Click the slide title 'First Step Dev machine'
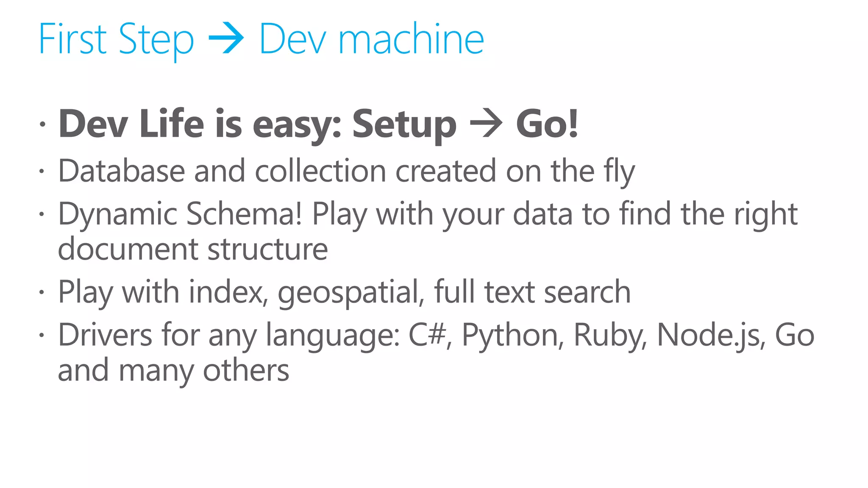 click(261, 39)
